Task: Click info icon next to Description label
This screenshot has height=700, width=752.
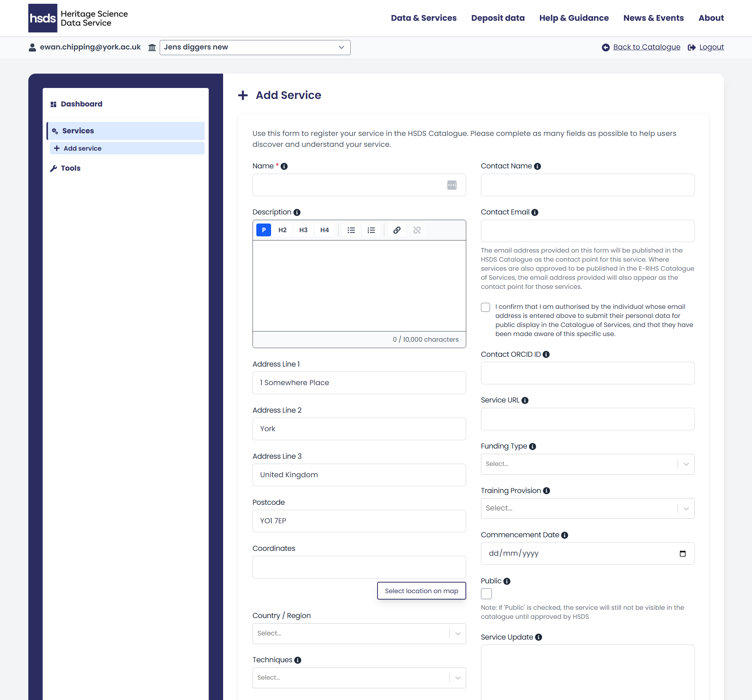Action: tap(297, 213)
